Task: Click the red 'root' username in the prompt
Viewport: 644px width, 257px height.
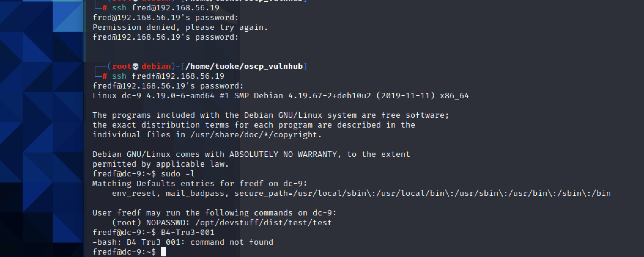Action: click(x=122, y=66)
